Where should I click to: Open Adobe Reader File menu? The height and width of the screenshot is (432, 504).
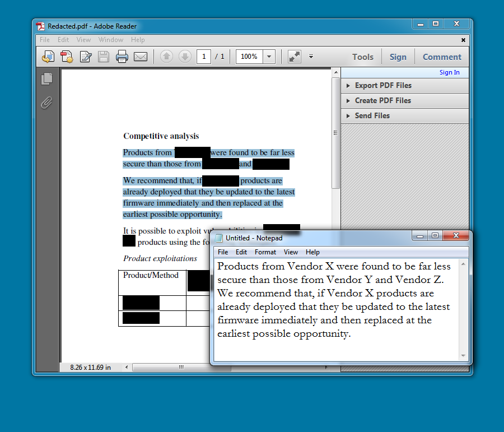coord(45,40)
